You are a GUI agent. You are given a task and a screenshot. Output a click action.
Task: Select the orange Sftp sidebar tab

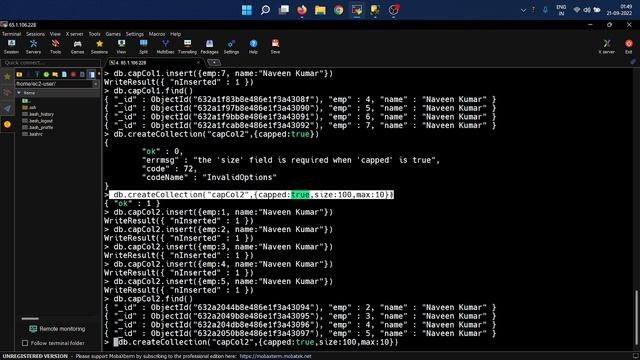pos(7,124)
